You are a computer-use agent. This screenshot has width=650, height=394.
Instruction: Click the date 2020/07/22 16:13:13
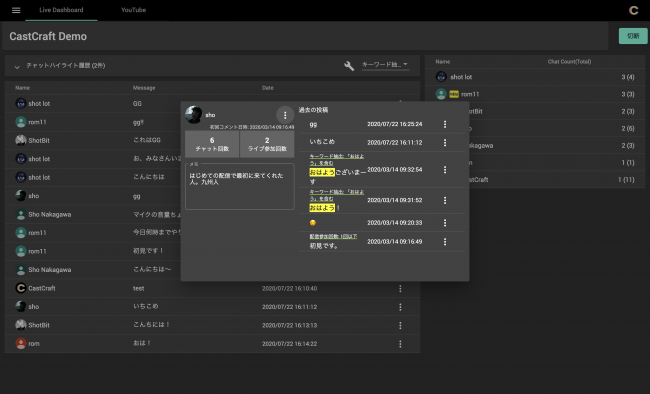point(289,325)
